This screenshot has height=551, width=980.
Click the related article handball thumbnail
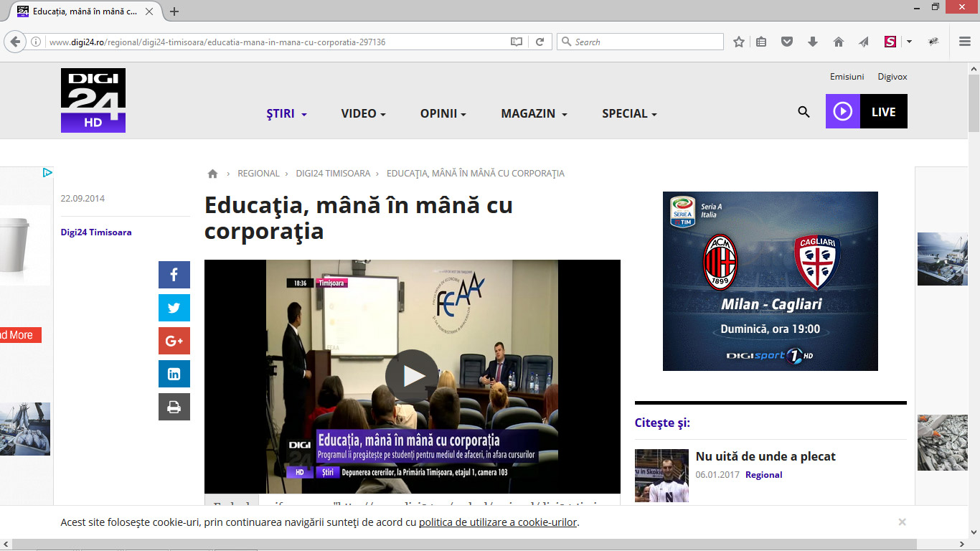(x=661, y=476)
